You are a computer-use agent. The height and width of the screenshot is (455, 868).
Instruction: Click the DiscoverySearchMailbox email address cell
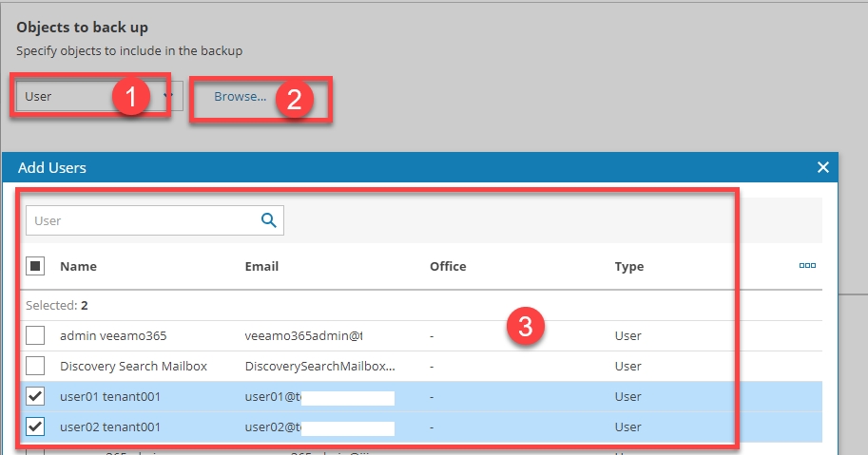tap(319, 366)
